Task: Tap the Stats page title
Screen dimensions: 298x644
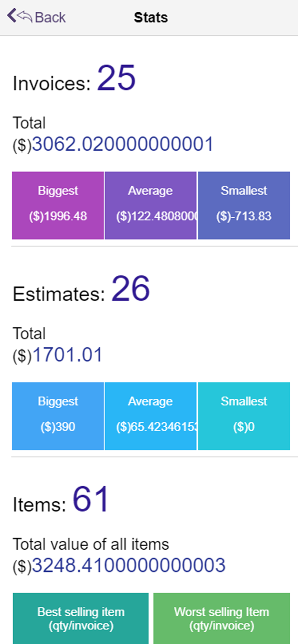Action: pos(151,17)
